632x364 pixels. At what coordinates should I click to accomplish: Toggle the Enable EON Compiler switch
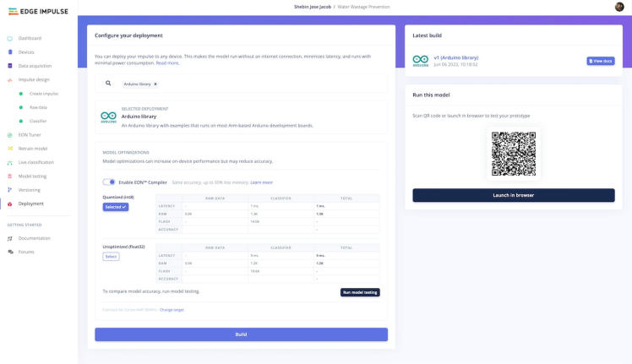pos(109,182)
